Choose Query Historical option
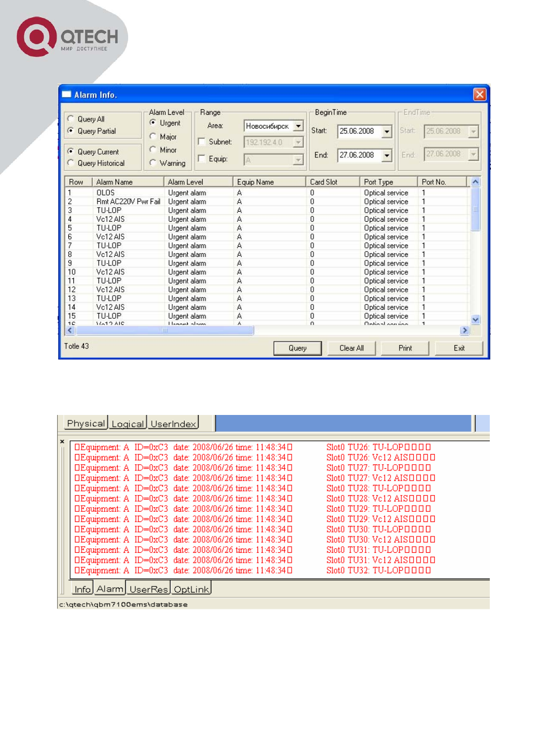The image size is (534, 756). [71, 163]
